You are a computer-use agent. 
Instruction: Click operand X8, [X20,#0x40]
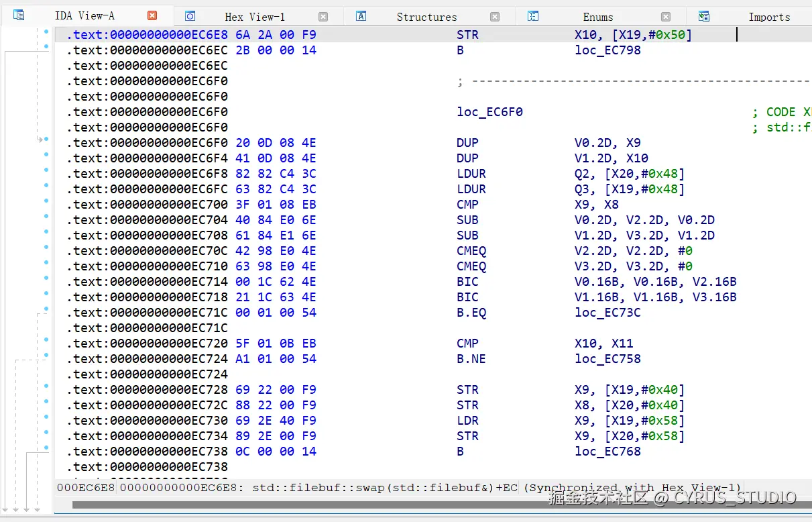(630, 405)
